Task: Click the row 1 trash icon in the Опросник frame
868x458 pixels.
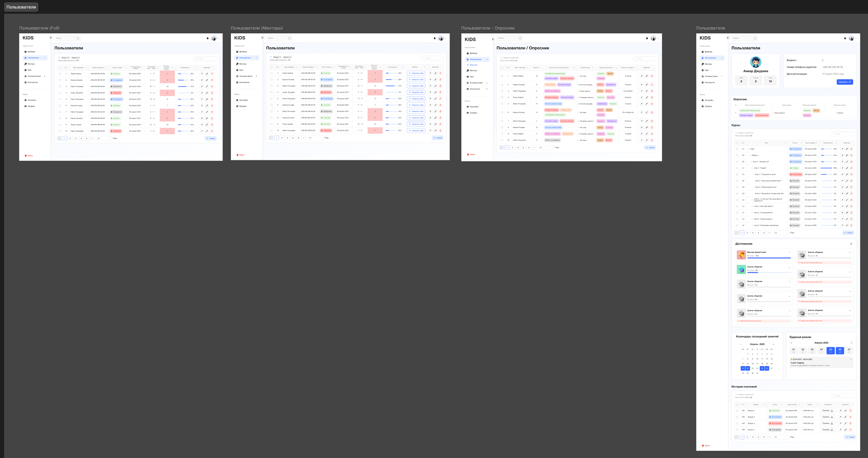Action: pyautogui.click(x=651, y=76)
